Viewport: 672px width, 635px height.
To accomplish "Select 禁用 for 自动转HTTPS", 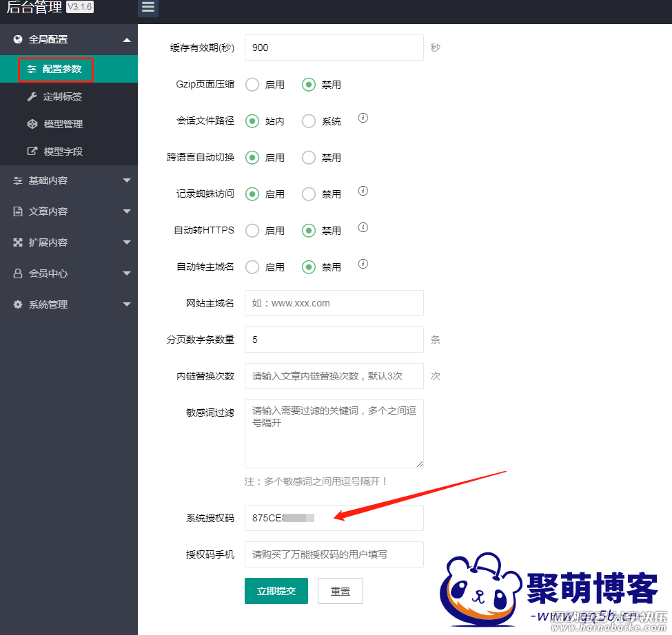I will 309,230.
